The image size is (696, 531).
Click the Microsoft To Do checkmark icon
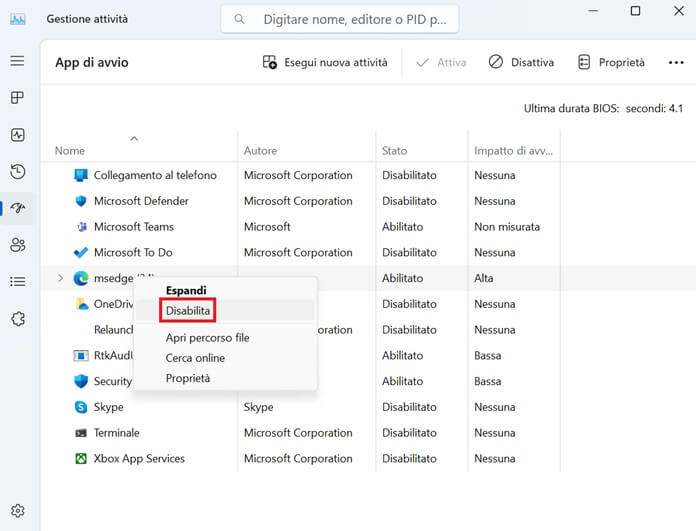click(81, 252)
